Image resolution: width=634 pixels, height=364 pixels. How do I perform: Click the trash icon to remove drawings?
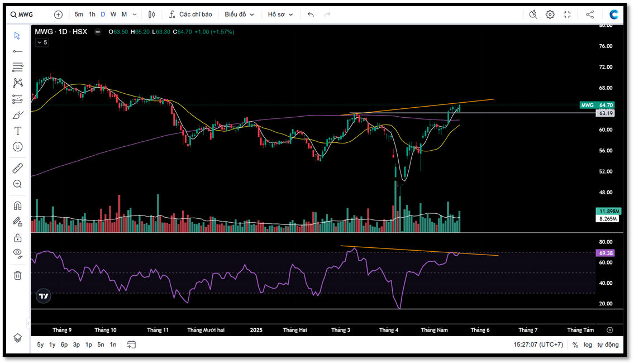pos(18,275)
